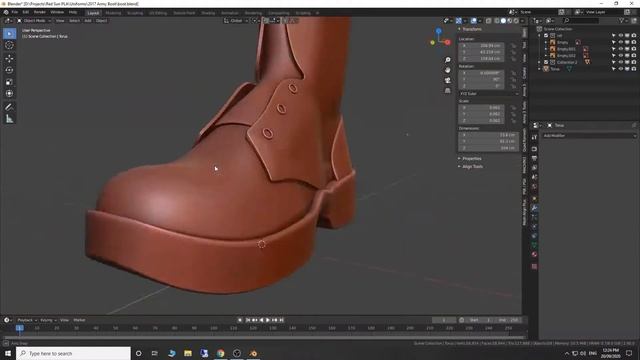Click the timeline current frame marker
The width and height of the screenshot is (640, 360).
tap(19, 328)
